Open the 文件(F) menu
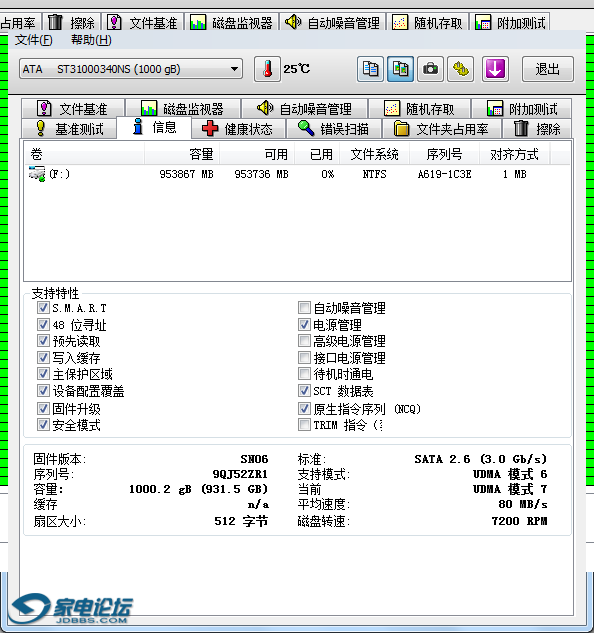The width and height of the screenshot is (594, 633). (34, 40)
